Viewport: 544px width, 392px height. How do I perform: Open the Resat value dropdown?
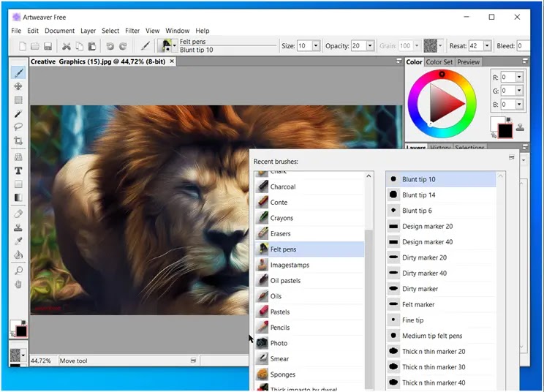487,46
